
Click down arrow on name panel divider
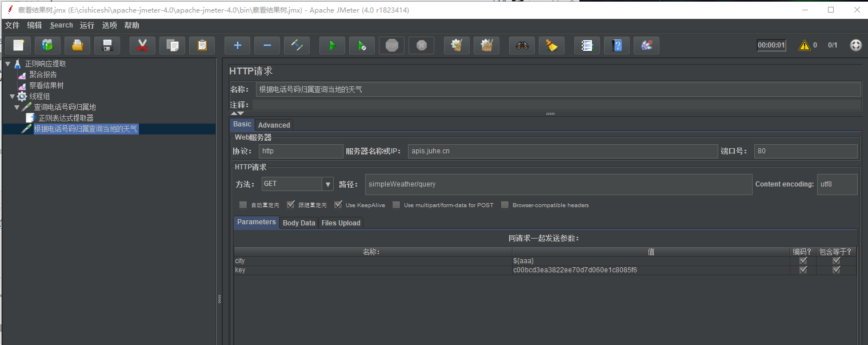[241, 114]
